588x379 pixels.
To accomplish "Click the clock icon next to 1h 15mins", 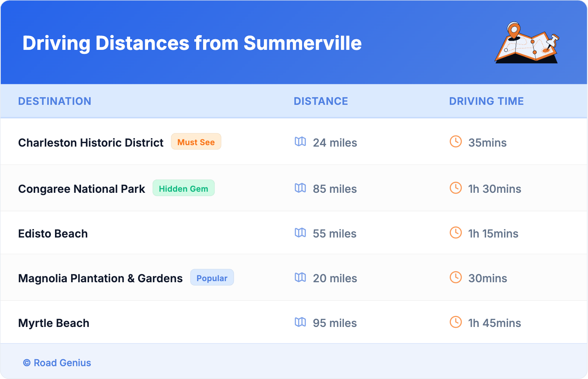I will pyautogui.click(x=456, y=233).
